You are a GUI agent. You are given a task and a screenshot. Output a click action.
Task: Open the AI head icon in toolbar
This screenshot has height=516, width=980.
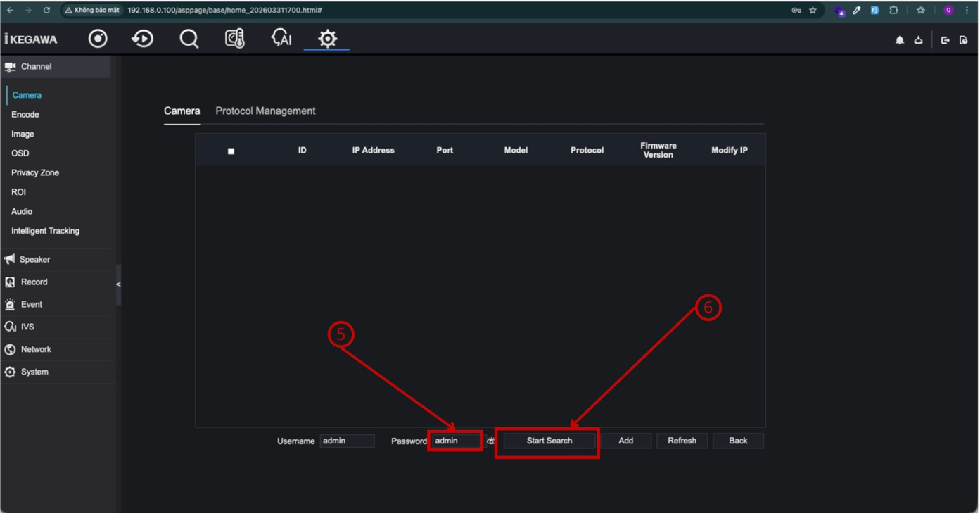(281, 38)
